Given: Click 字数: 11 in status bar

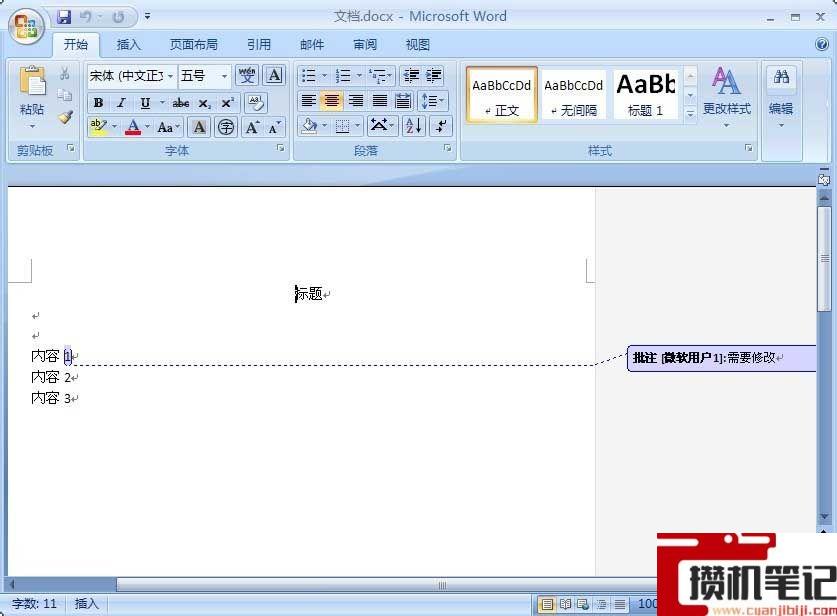Looking at the screenshot, I should click(34, 604).
